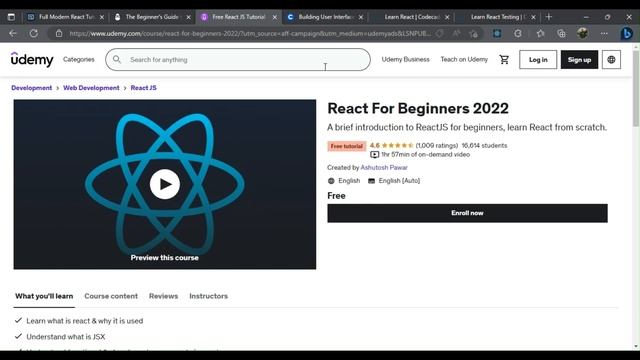
Task: Play the course preview video
Action: [164, 184]
